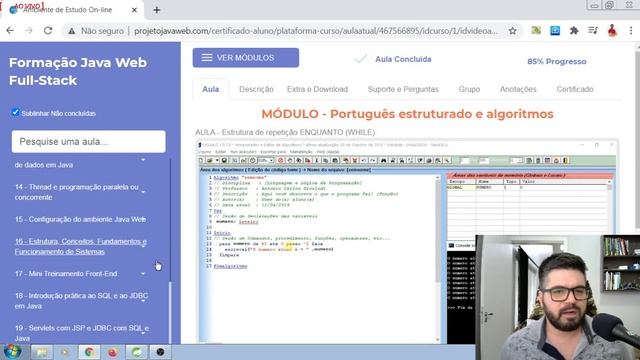Expand module 19 Servlets com JSP e JDBC
This screenshot has height=360, width=640.
point(143,333)
